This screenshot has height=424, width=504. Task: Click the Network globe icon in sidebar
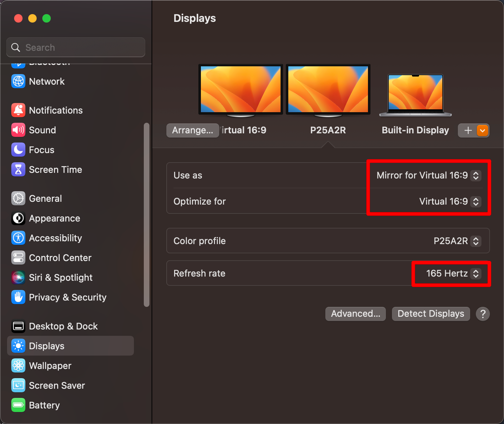[18, 81]
